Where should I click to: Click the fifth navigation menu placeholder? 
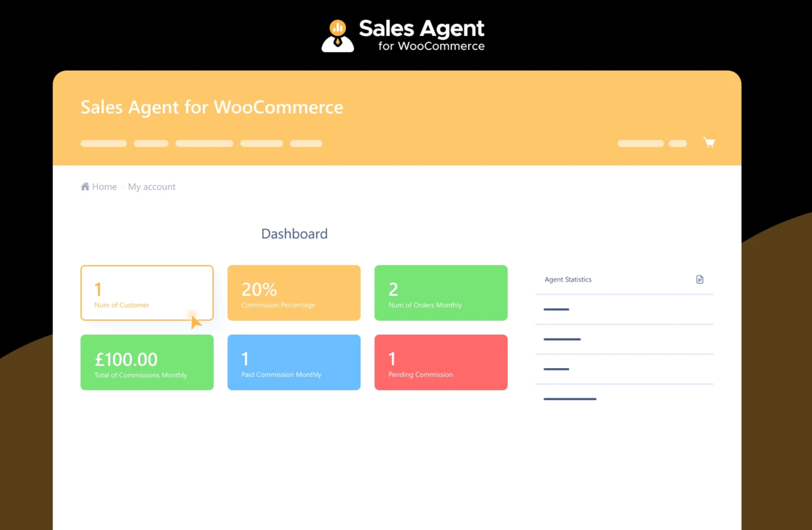click(x=306, y=143)
